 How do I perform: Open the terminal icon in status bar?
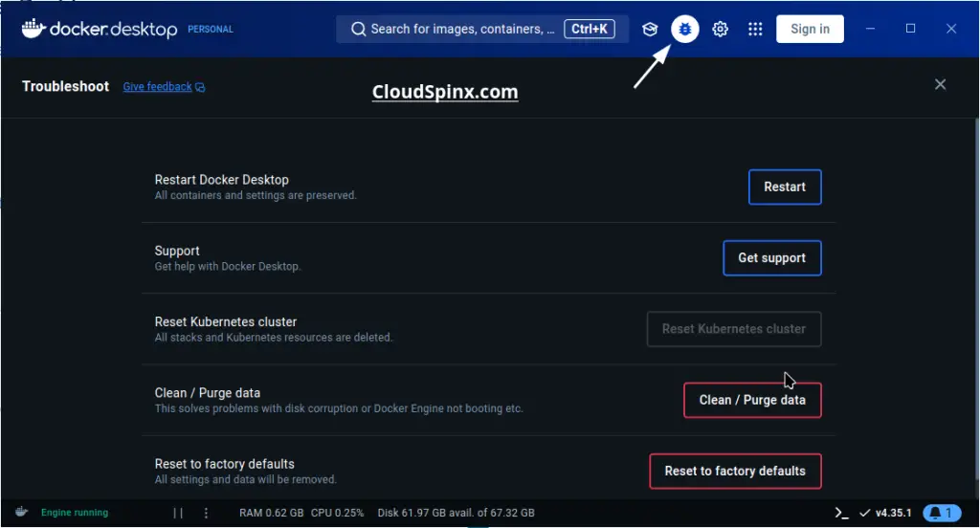[x=841, y=513]
